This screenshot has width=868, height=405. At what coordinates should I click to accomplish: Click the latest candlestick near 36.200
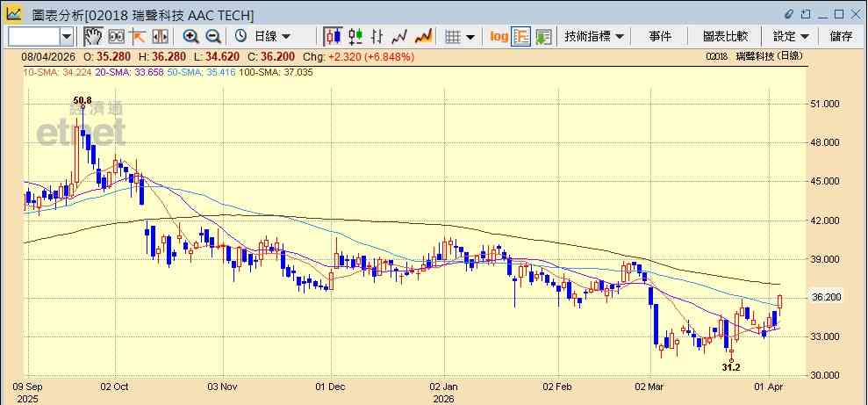click(x=780, y=301)
